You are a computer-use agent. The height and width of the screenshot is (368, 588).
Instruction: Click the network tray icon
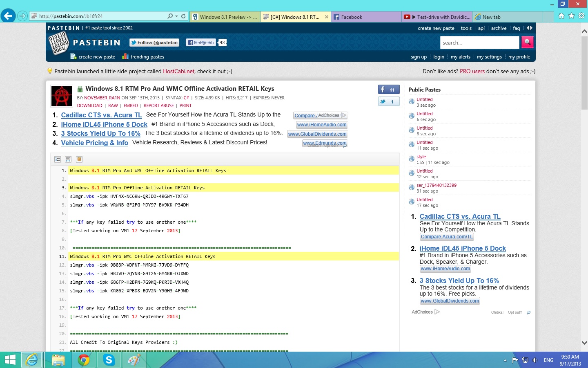tap(525, 360)
